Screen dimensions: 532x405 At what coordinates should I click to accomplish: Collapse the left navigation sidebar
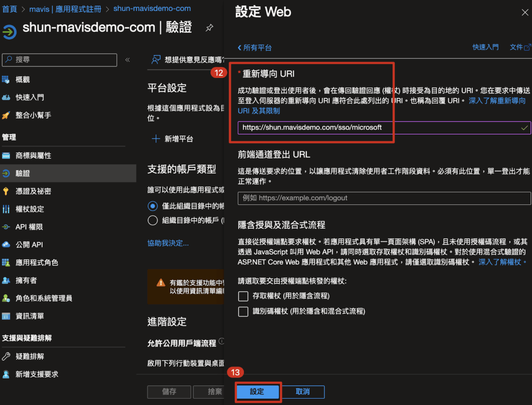point(127,60)
